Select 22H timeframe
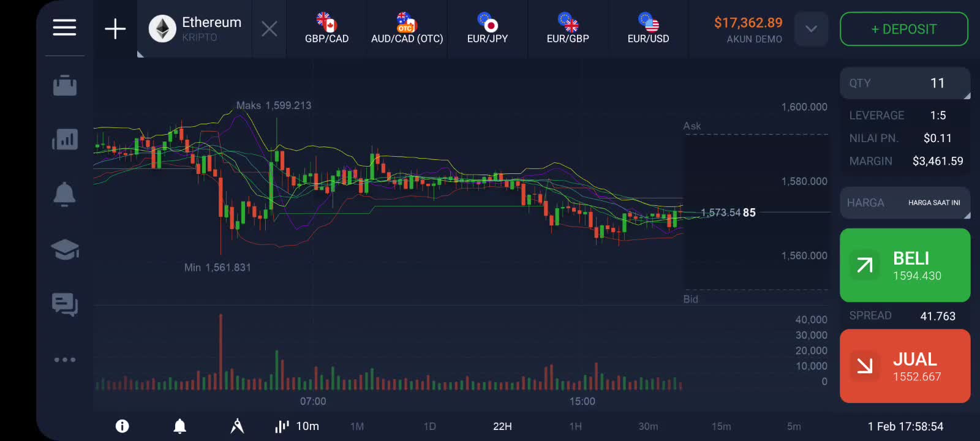The image size is (980, 441). coord(502,426)
